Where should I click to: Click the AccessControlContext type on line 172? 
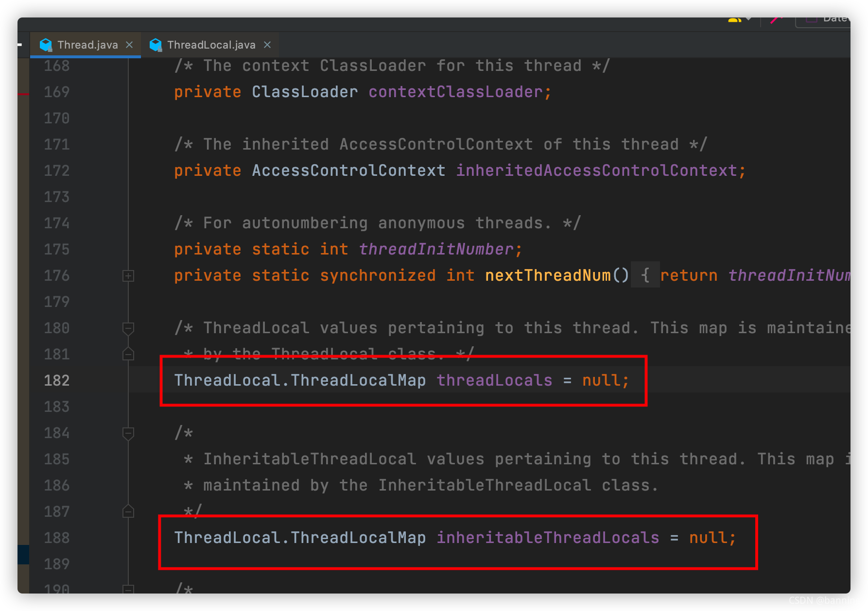coord(348,170)
